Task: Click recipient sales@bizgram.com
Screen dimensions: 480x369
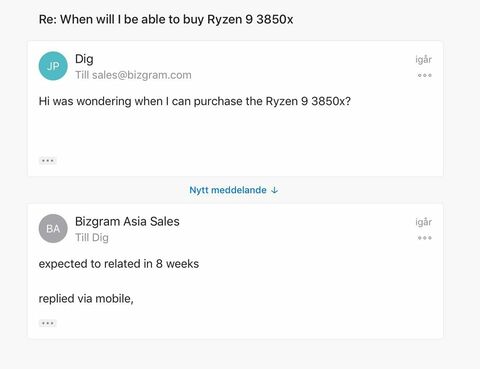Action: tap(142, 75)
